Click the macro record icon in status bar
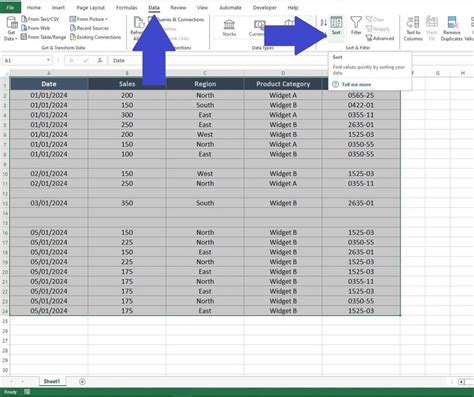 [x=27, y=392]
